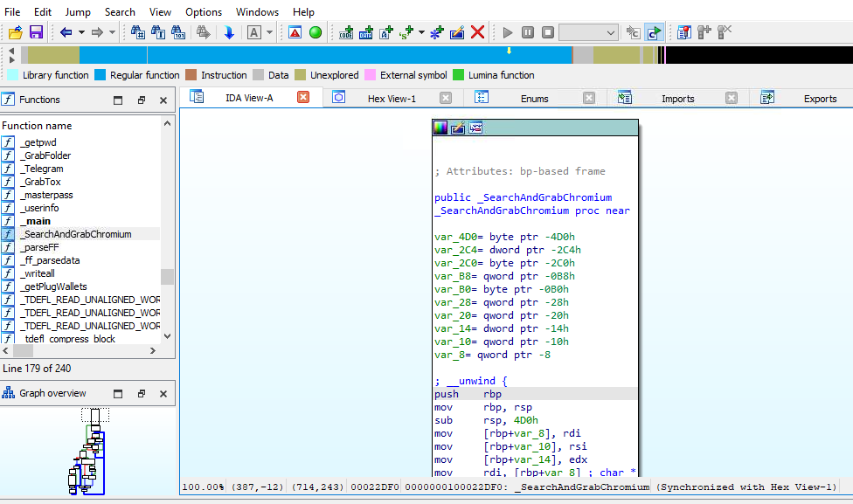Select _getPlugWallets in the Functions list
853x504 pixels.
(x=80, y=286)
